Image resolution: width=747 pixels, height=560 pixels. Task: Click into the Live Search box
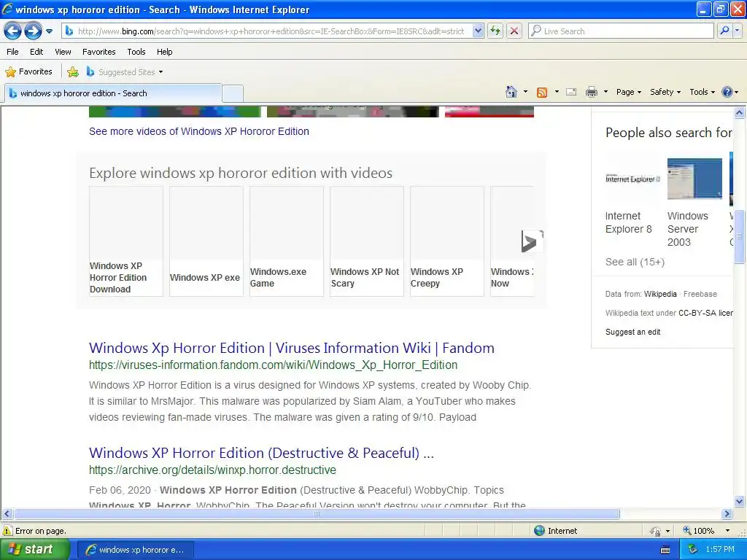(621, 31)
